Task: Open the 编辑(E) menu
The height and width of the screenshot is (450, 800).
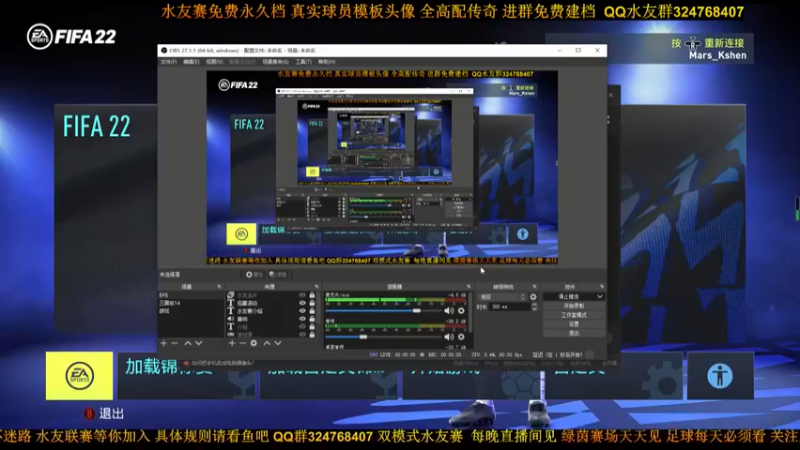Action: pyautogui.click(x=191, y=62)
